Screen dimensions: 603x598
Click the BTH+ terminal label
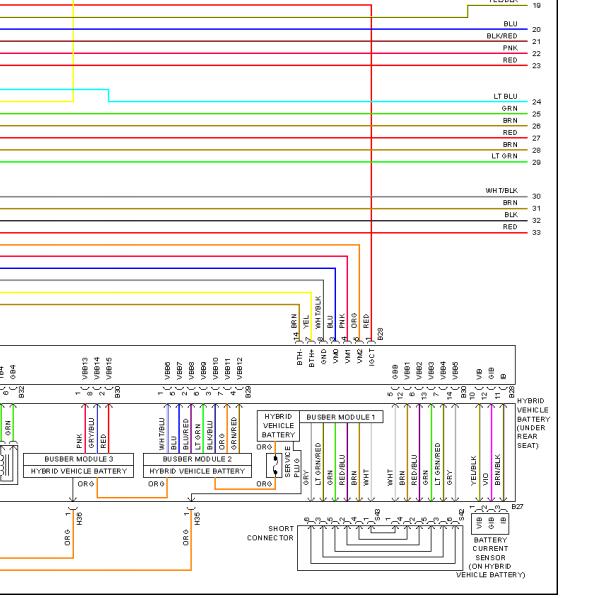(x=311, y=357)
